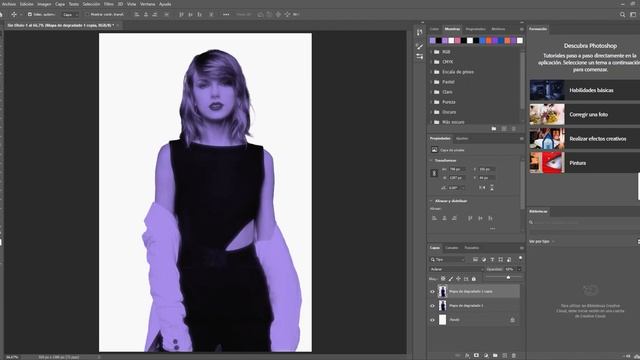Open the Corregir una foto tutorial

coord(584,114)
